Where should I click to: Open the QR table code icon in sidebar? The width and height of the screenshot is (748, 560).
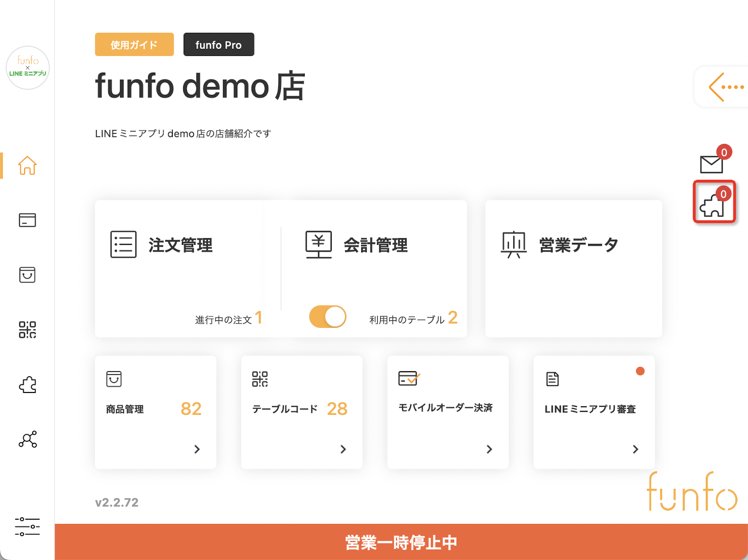(27, 329)
